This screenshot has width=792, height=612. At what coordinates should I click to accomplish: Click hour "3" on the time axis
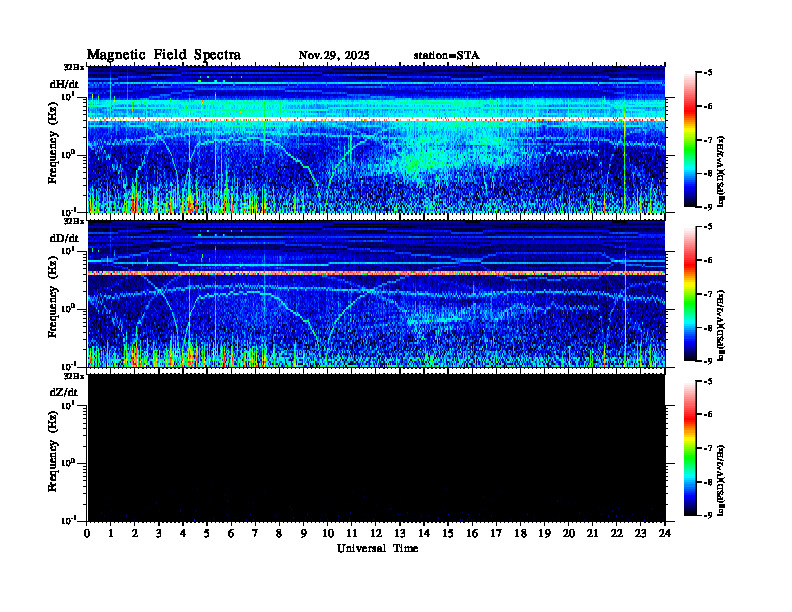coord(159,534)
